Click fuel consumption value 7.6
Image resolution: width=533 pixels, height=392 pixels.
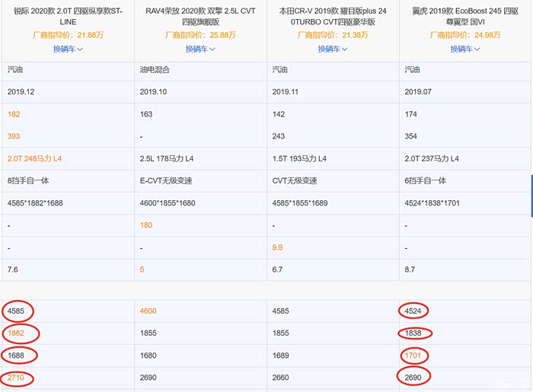pyautogui.click(x=13, y=269)
